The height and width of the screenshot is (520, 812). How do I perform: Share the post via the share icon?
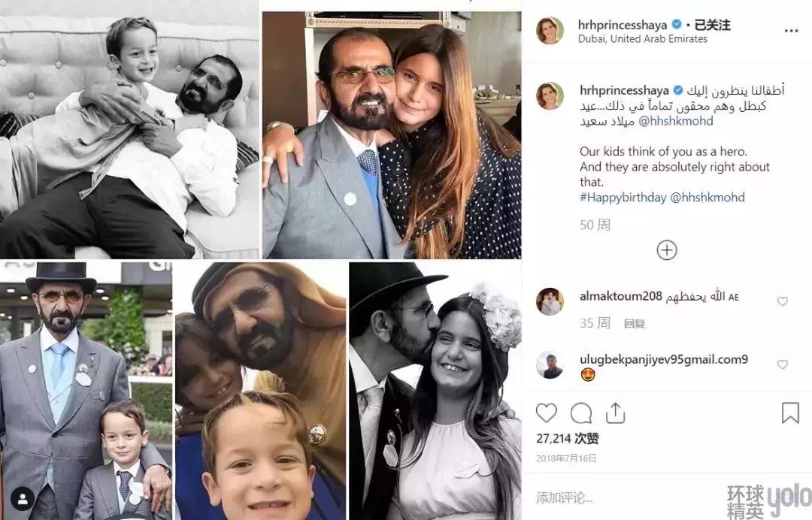[615, 413]
